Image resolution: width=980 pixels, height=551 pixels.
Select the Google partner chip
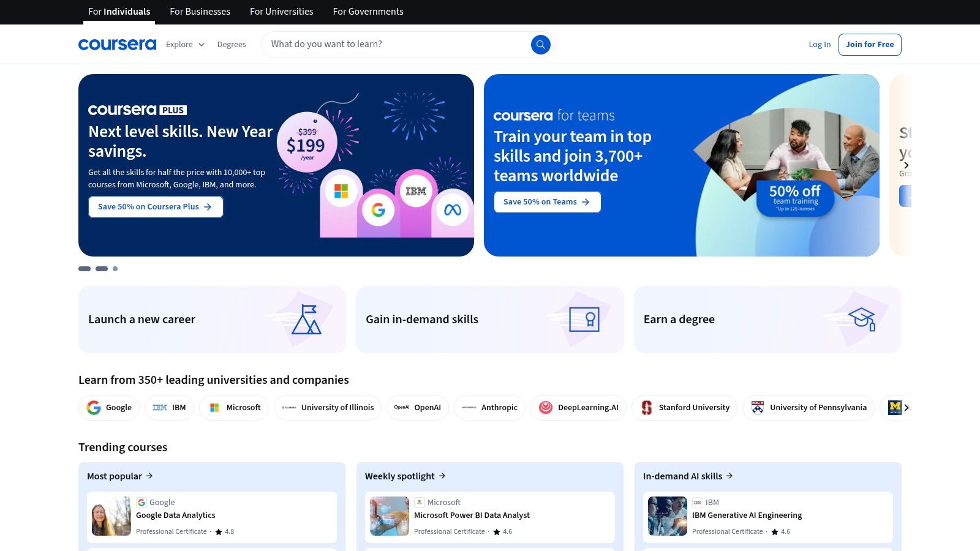[109, 408]
